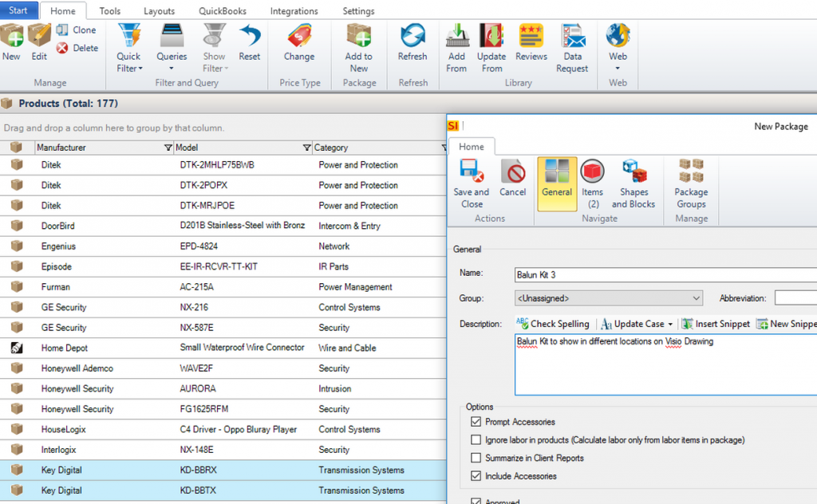
Task: Toggle Prompt Accessories checkbox
Action: pyautogui.click(x=476, y=422)
